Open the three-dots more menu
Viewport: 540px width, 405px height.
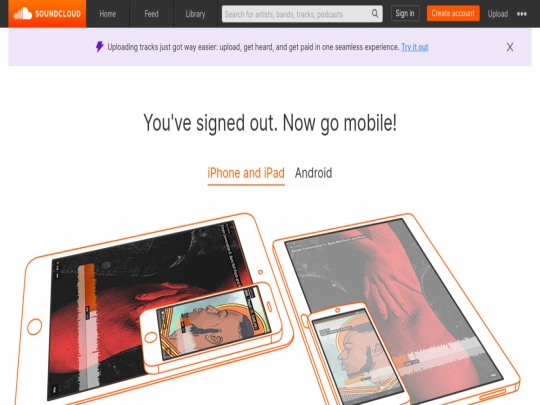[522, 14]
